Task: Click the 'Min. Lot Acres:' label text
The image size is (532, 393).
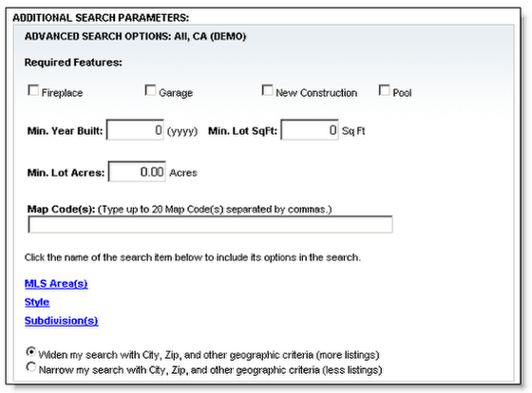Action: pyautogui.click(x=66, y=173)
